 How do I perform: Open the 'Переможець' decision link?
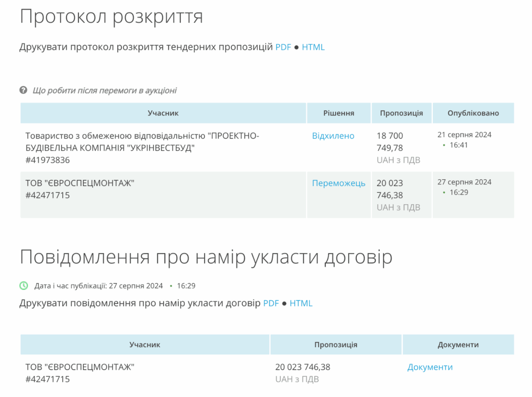[x=339, y=183]
